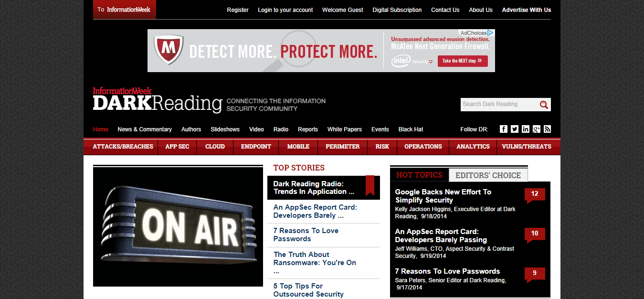The height and width of the screenshot is (299, 644).
Task: Open Dark Reading's Facebook page icon
Action: [x=504, y=129]
